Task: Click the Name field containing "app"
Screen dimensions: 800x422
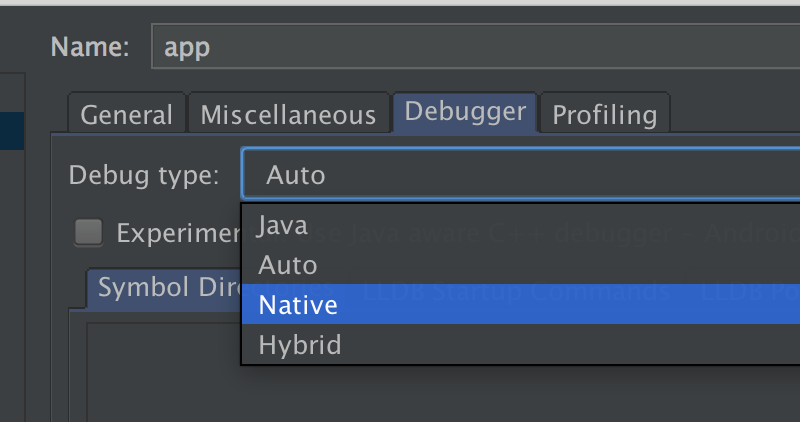Action: point(476,46)
